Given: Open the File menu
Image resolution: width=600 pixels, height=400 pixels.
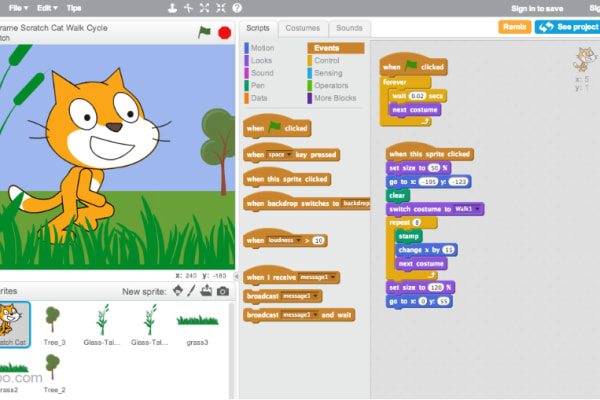Looking at the screenshot, I should click(15, 7).
